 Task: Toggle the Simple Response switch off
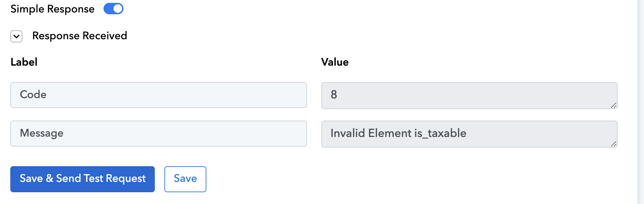click(x=114, y=9)
